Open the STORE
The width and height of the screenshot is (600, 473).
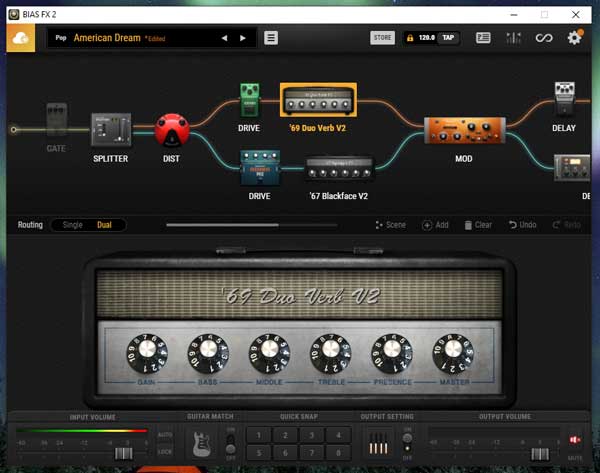382,38
